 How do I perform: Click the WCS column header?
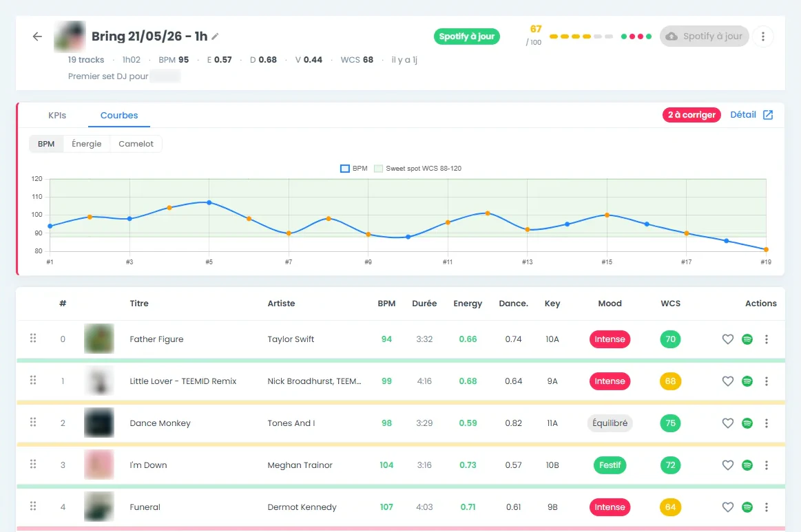click(x=670, y=304)
